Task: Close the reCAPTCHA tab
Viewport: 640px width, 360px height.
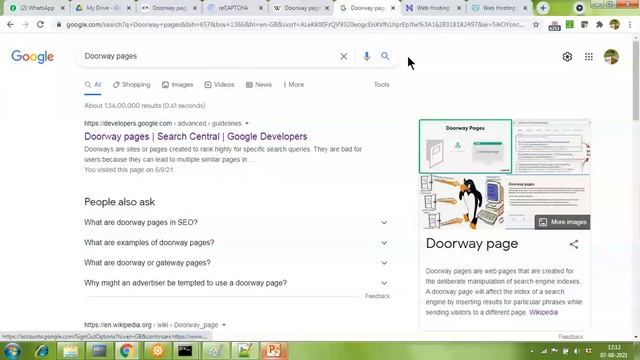Action: (261, 8)
